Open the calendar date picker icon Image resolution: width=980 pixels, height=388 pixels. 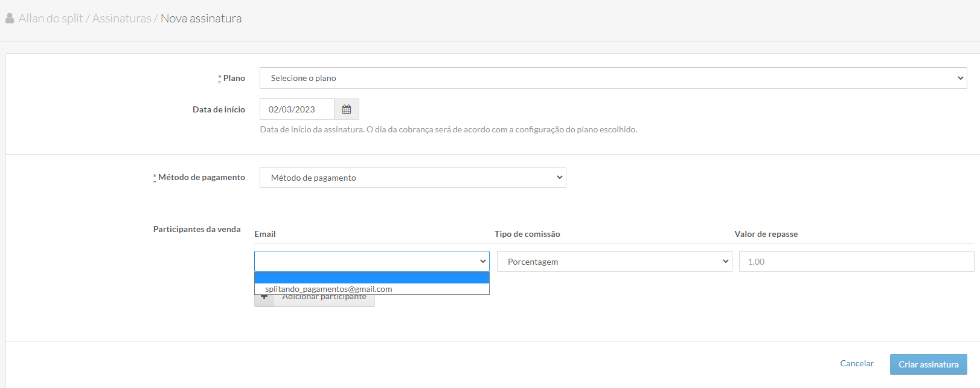pos(347,109)
